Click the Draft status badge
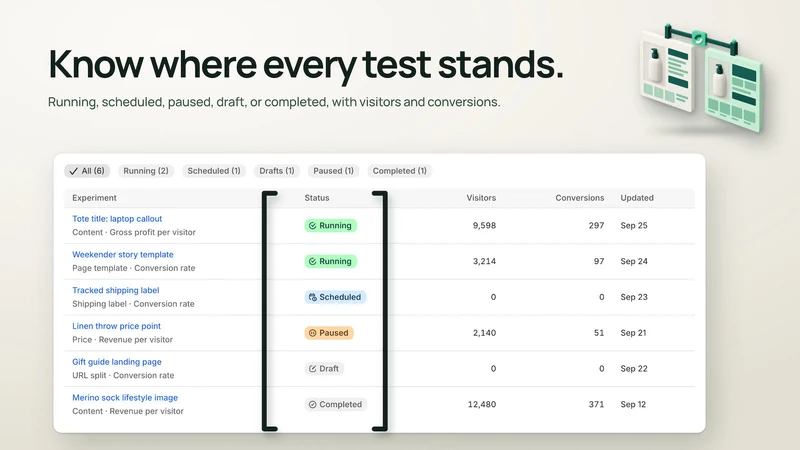This screenshot has width=800, height=450. pos(324,368)
